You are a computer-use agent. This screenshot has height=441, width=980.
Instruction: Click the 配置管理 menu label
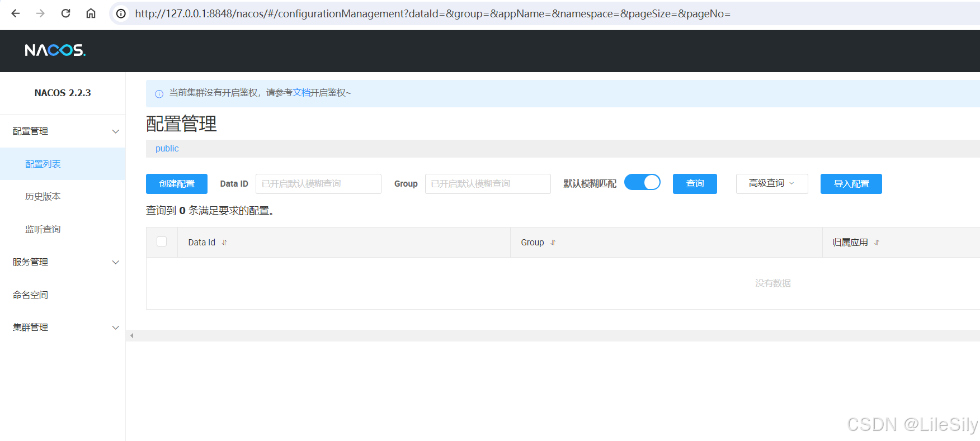[x=30, y=131]
